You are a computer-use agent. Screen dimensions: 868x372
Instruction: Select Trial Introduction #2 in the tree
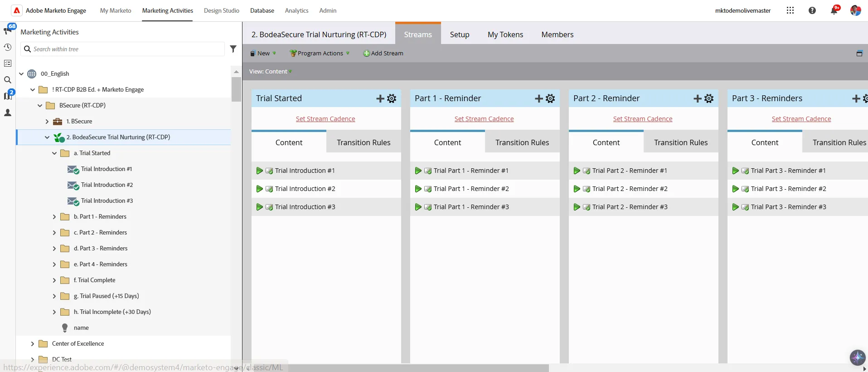(107, 185)
